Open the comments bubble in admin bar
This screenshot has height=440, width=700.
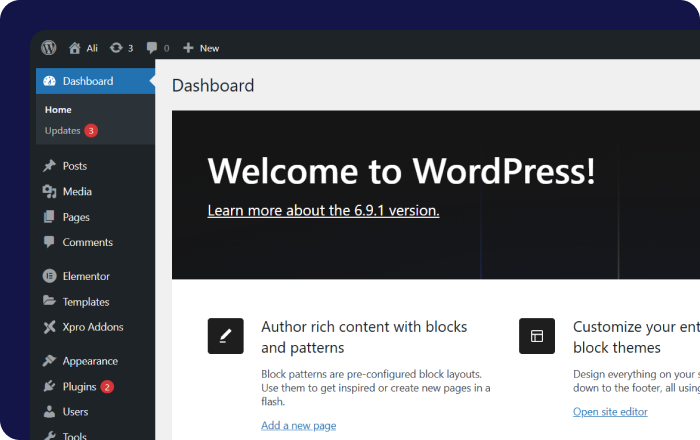[x=152, y=47]
